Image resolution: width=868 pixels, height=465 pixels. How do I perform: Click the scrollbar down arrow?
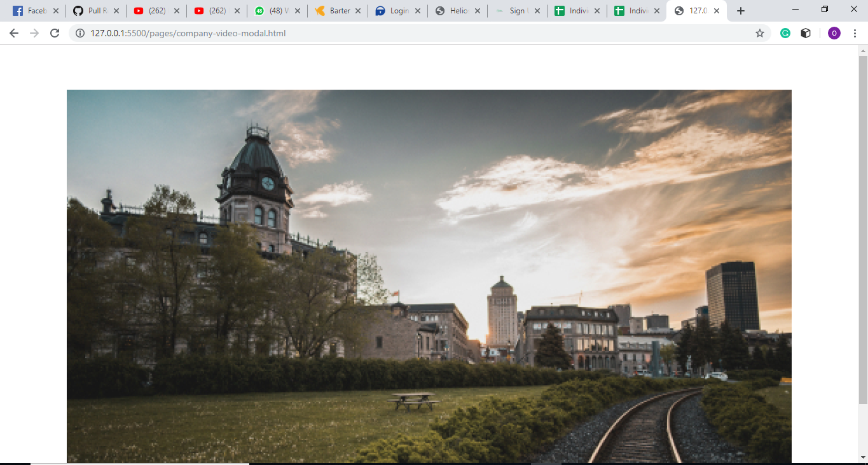pos(863,458)
